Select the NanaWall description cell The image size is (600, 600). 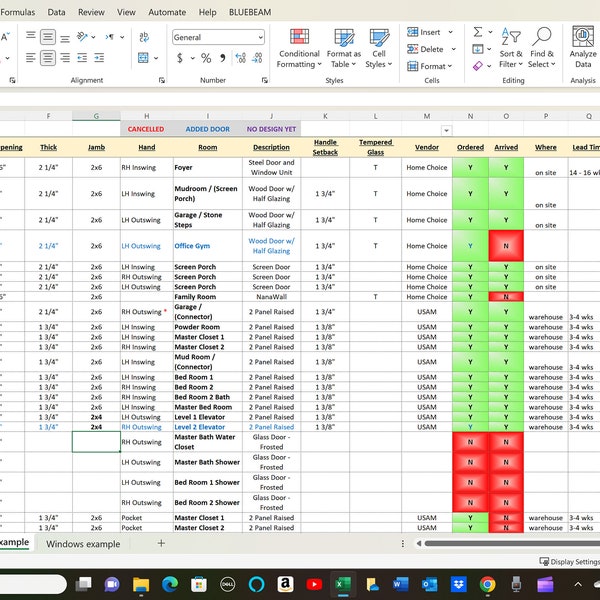pos(271,297)
